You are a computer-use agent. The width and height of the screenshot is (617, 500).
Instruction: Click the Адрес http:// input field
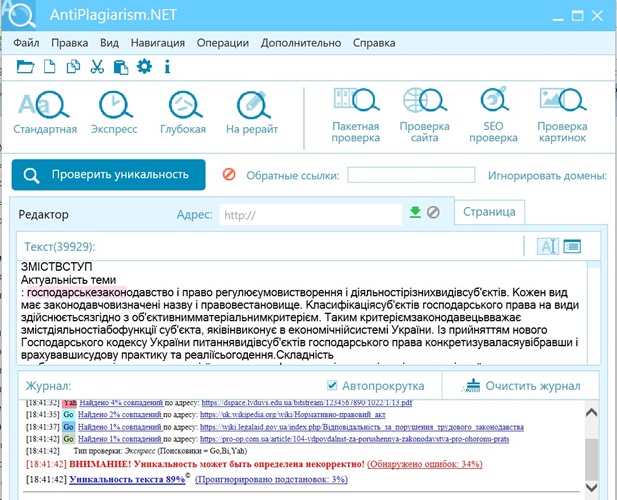(x=310, y=215)
